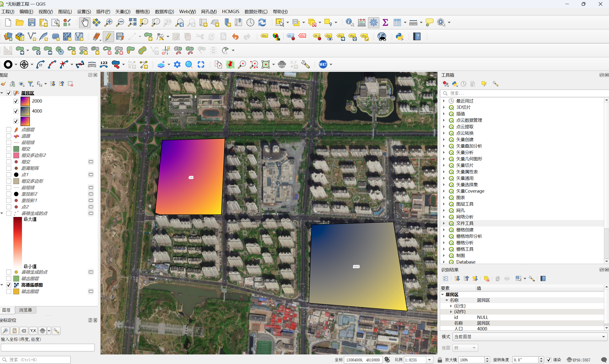The height and width of the screenshot is (364, 609).
Task: Open the 矢量(O) menu
Action: click(x=123, y=11)
